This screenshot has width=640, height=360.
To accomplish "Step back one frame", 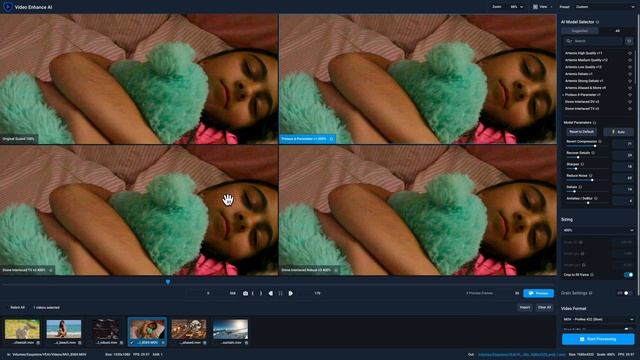I will 271,293.
